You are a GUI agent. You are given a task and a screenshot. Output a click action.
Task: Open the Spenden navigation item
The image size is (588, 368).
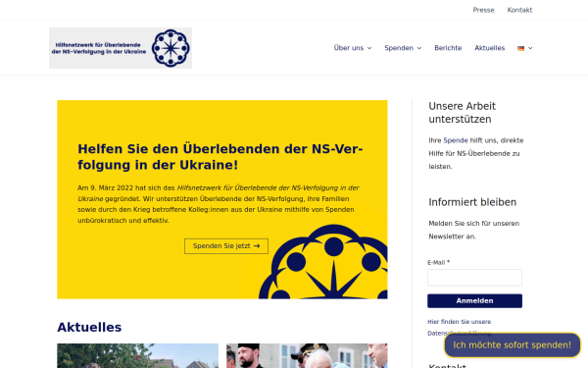pos(399,48)
